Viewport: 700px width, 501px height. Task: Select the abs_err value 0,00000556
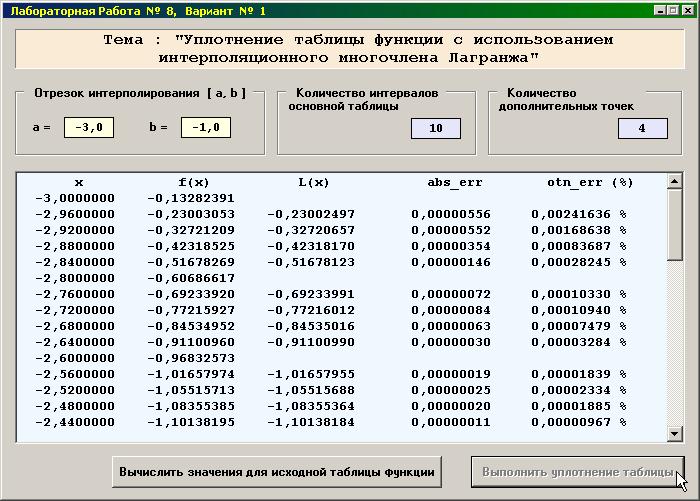click(451, 214)
